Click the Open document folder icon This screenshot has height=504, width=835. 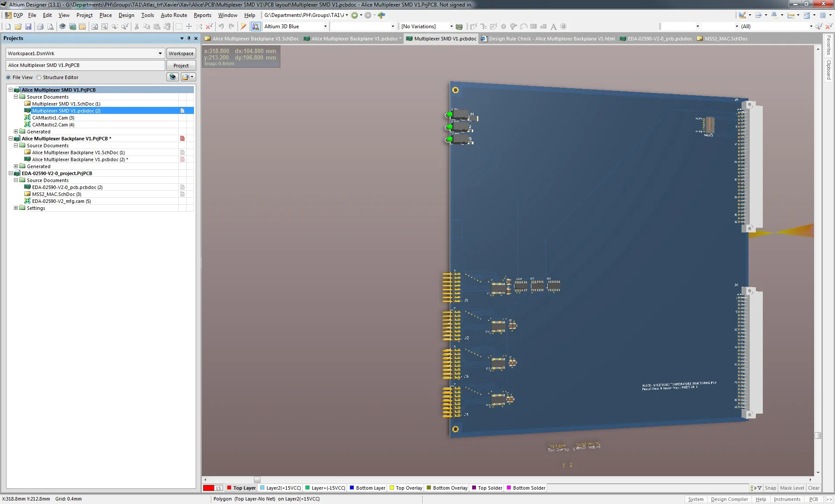pos(18,27)
